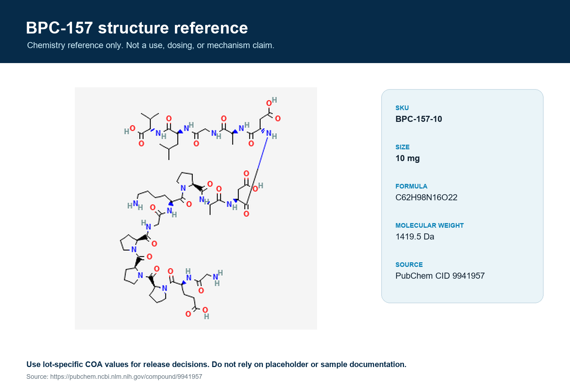Select the formula C62H98N16O22
Image resolution: width=570 pixels, height=392 pixels.
pos(426,197)
